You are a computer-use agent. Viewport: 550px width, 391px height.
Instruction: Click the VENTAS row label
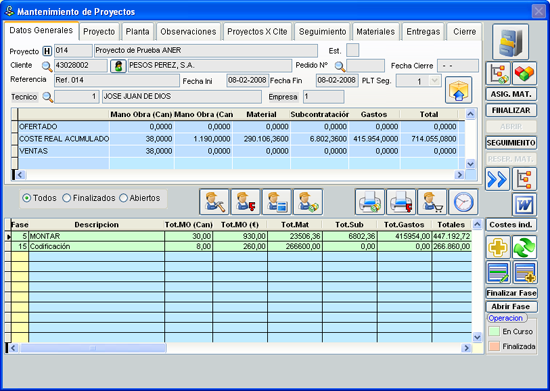point(33,151)
